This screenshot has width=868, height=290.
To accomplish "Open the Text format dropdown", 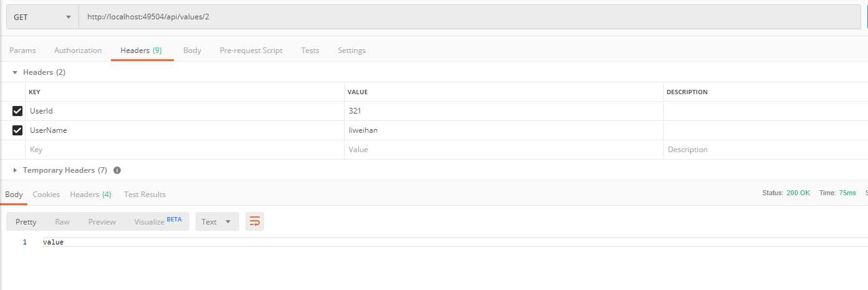I will point(217,222).
